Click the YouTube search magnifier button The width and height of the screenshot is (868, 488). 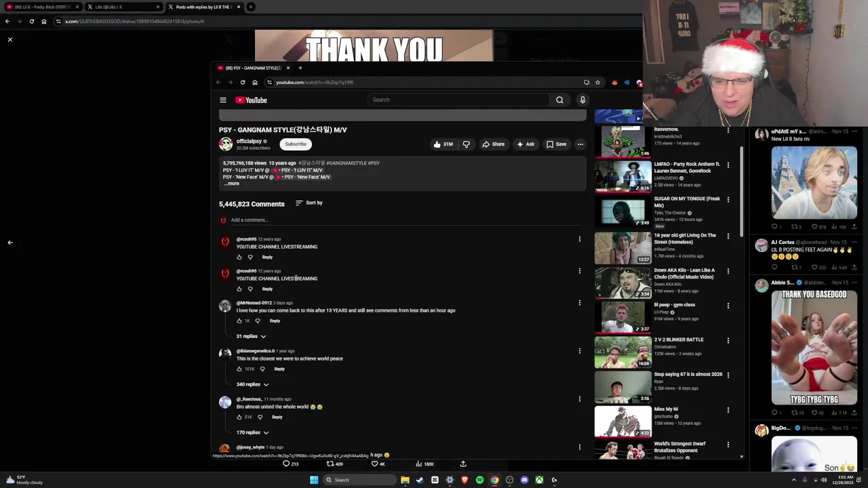click(x=559, y=100)
